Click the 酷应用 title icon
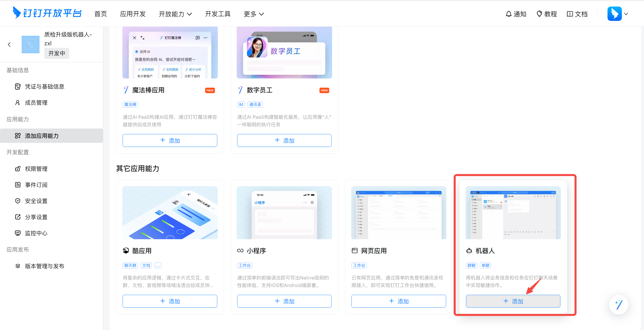Image resolution: width=644 pixels, height=330 pixels. click(126, 251)
